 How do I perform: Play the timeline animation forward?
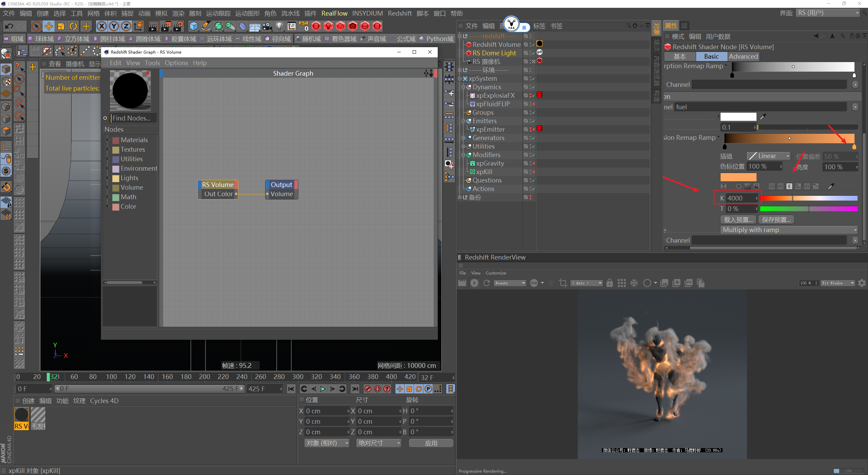click(323, 389)
